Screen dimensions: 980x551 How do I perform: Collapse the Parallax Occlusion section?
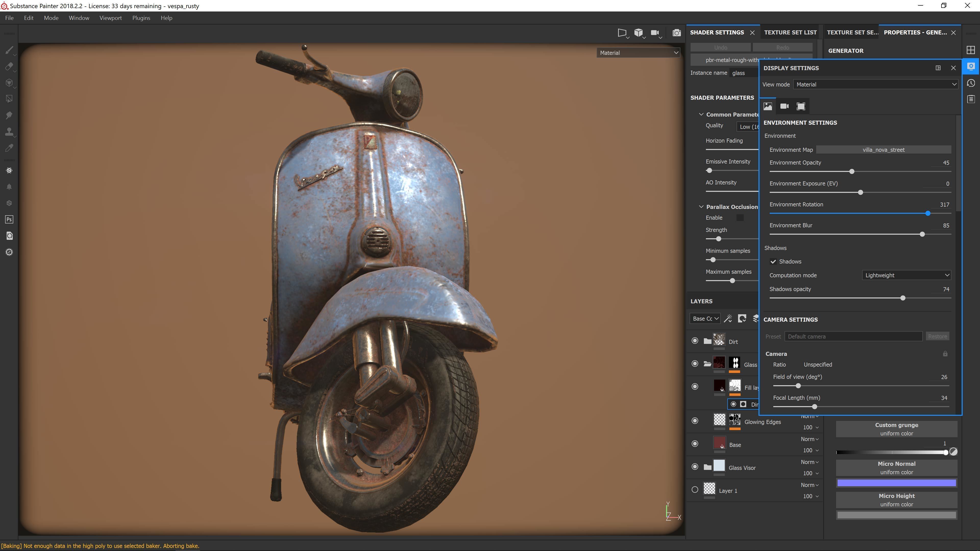701,207
